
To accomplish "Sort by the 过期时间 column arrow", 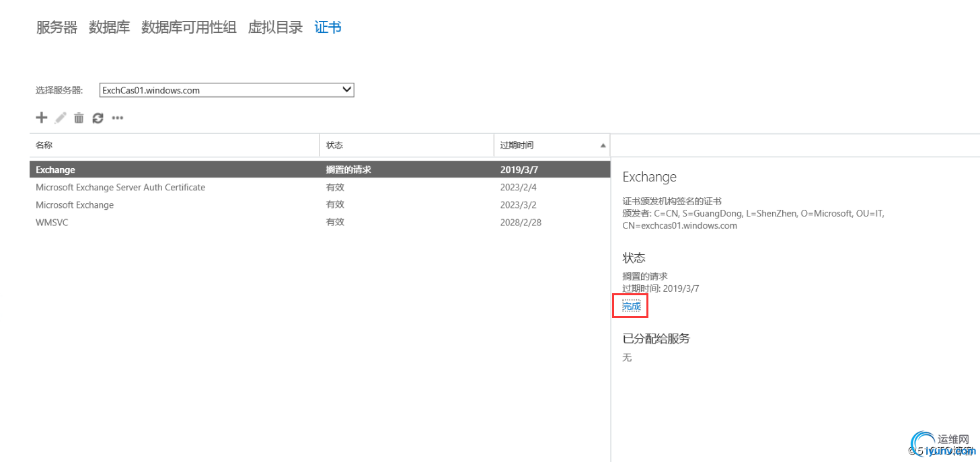I will point(603,145).
